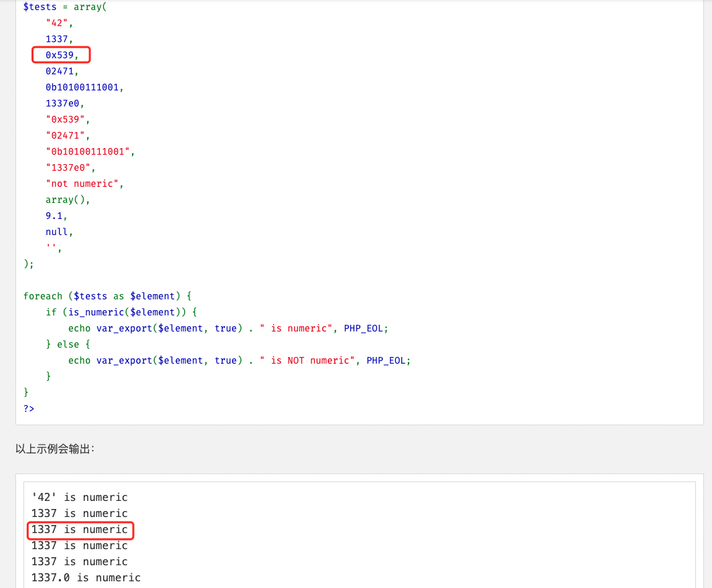The height and width of the screenshot is (588, 712).
Task: Select the 1337.0 is numeric output line
Action: tap(86, 577)
